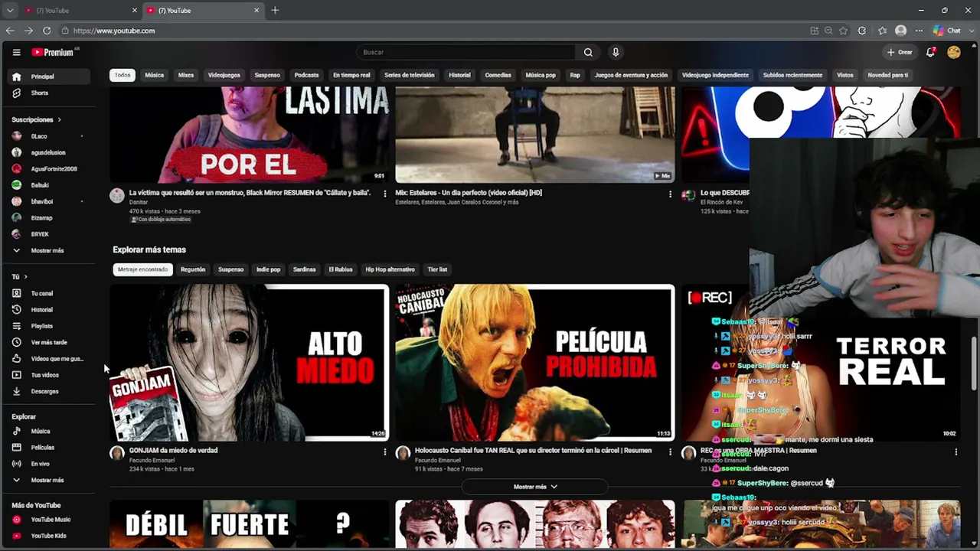Open Películas under Explorar
Image resolution: width=980 pixels, height=551 pixels.
pyautogui.click(x=50, y=448)
